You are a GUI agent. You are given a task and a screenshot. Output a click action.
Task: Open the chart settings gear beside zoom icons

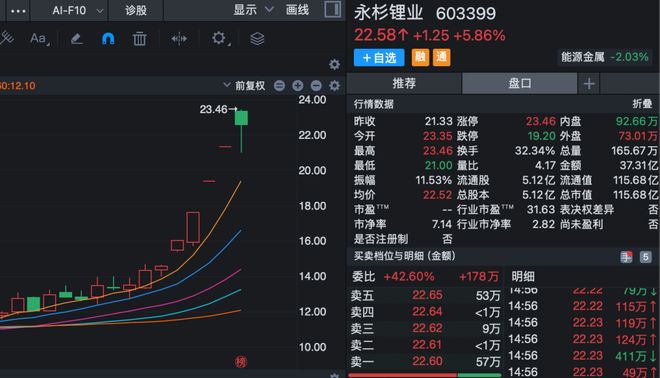[x=334, y=85]
